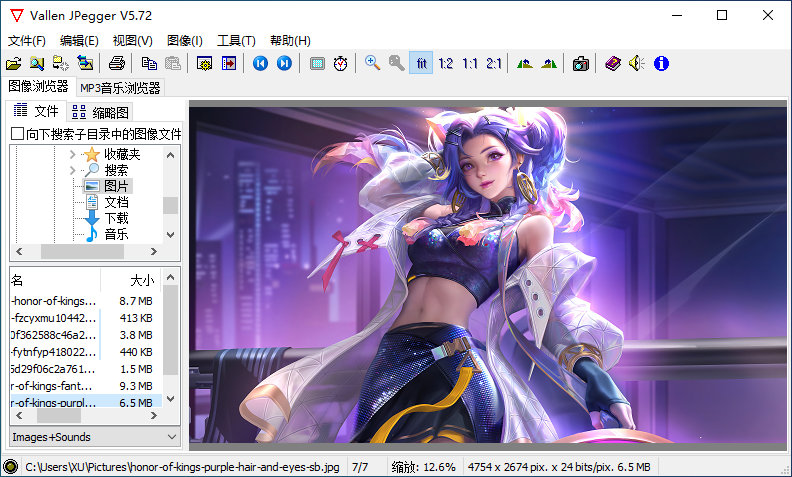
Task: Click the stopwatch timer icon
Action: (340, 64)
